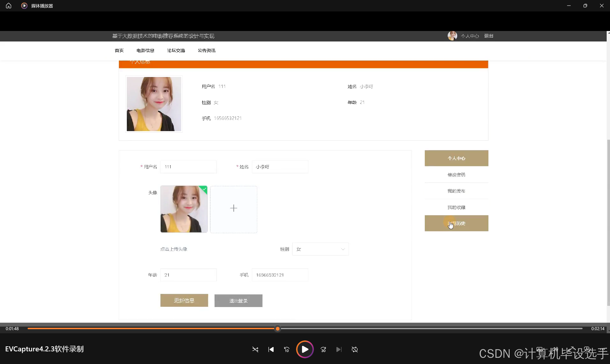Select 我的收藏 in the sidebar
The width and height of the screenshot is (610, 364).
click(x=456, y=207)
